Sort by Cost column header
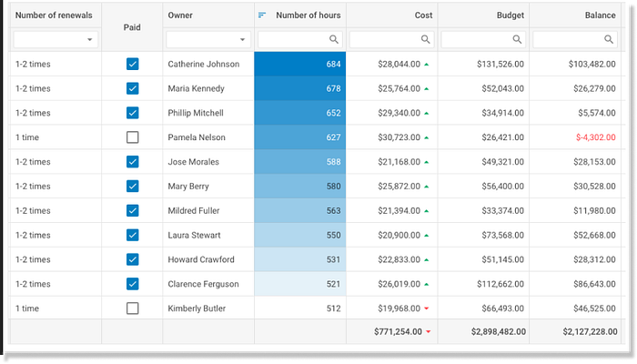Image resolution: width=637 pixels, height=364 pixels. [391, 15]
